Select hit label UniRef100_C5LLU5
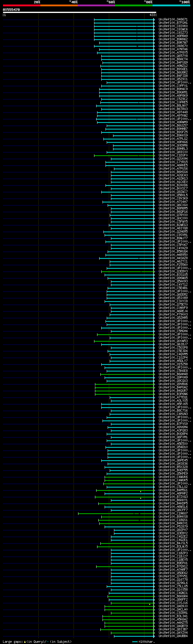193x644 pixels. [x=173, y=586]
